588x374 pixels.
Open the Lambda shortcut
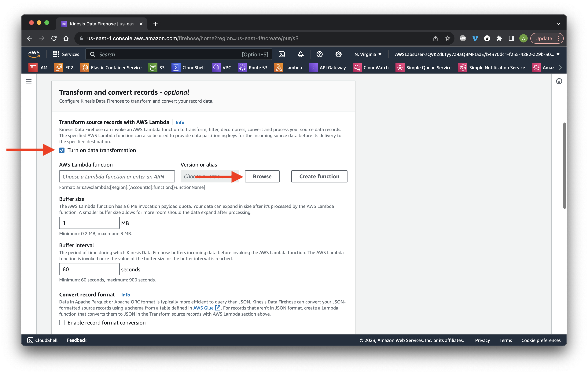288,68
